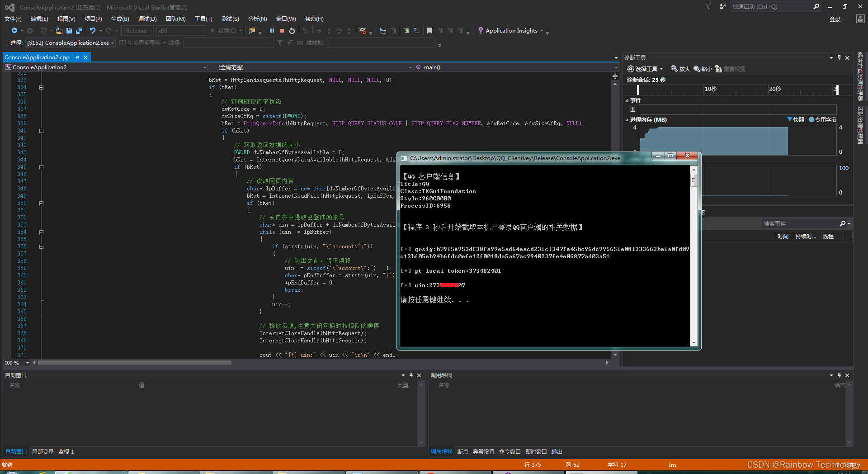This screenshot has width=868, height=474.
Task: Switch to the 局部变量 tab
Action: click(43, 451)
